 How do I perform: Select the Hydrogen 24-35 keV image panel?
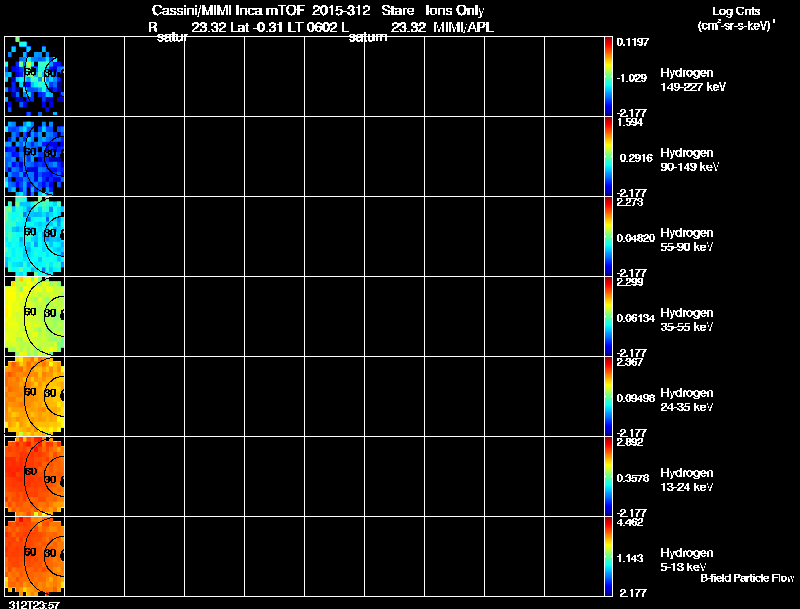coord(35,397)
